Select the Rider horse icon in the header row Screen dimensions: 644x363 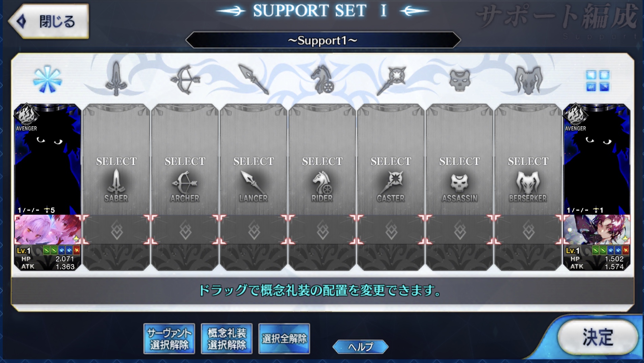pyautogui.click(x=322, y=80)
